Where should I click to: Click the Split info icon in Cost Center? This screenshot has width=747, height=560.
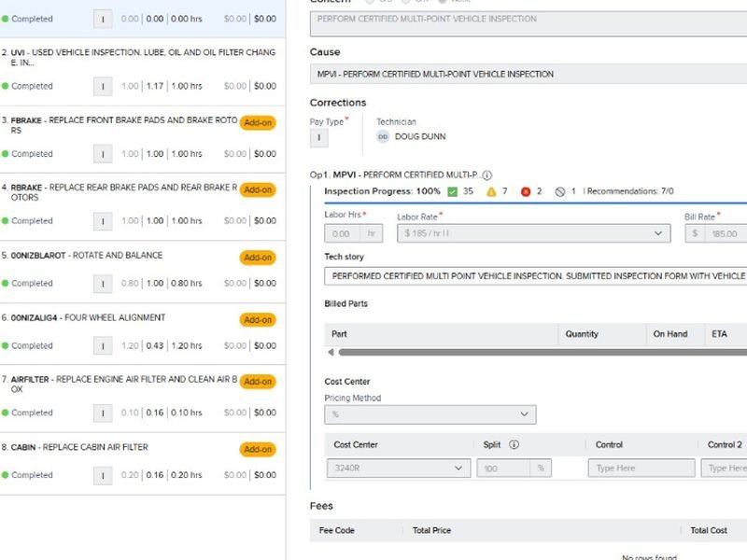(x=514, y=445)
